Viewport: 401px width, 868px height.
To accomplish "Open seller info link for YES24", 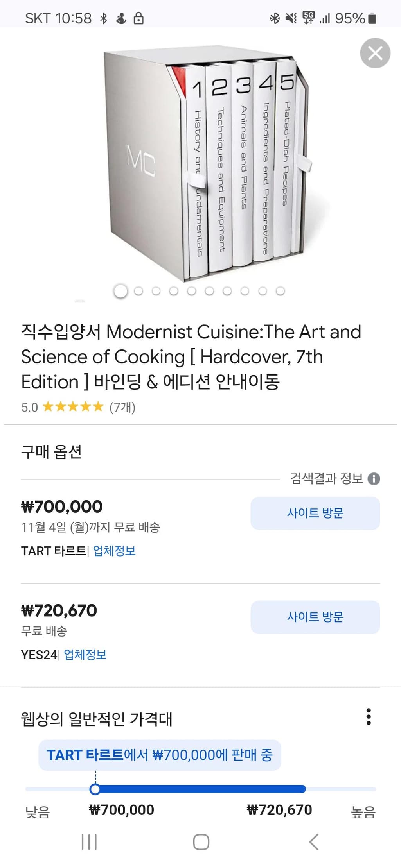I will (x=85, y=655).
